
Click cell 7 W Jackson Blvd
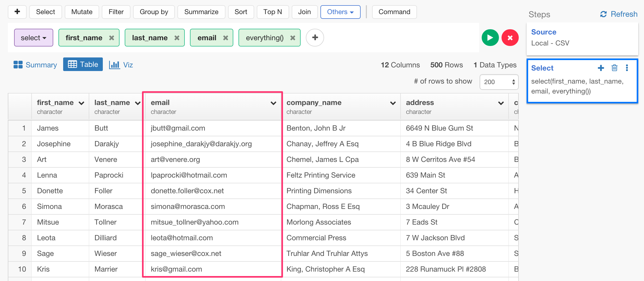(455, 238)
